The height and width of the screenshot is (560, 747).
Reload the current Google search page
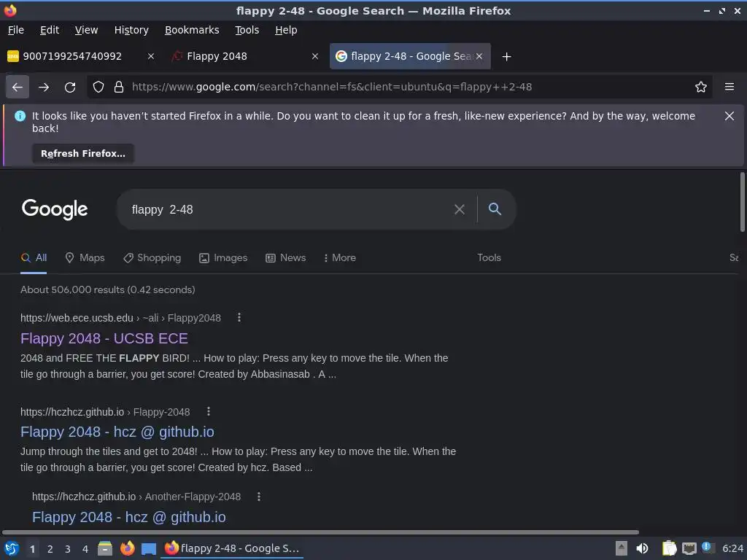click(70, 87)
